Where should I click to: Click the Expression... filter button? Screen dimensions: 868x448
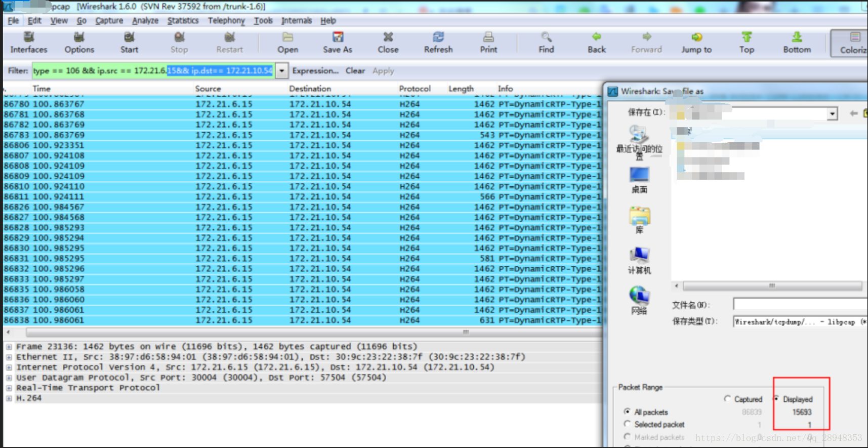click(315, 70)
